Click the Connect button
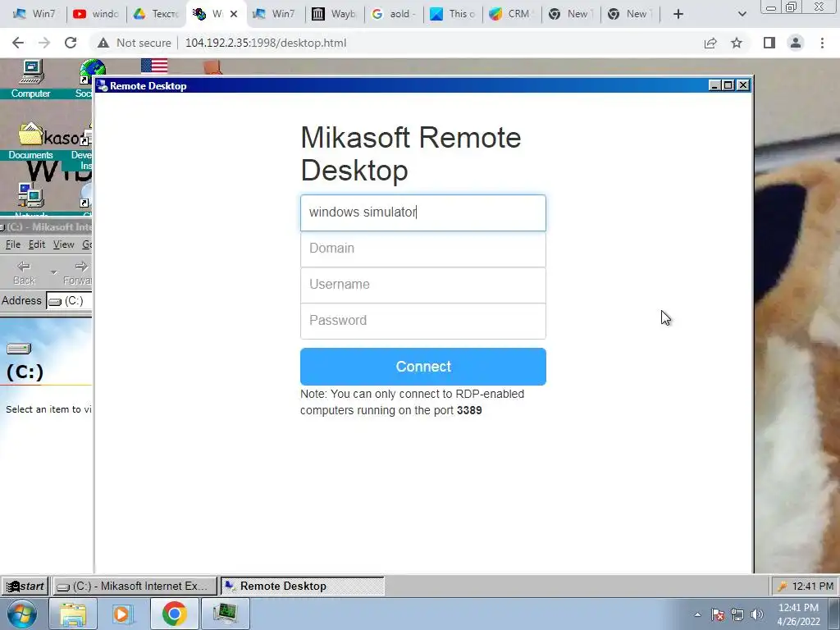Screen dimensions: 840x630 [423, 367]
